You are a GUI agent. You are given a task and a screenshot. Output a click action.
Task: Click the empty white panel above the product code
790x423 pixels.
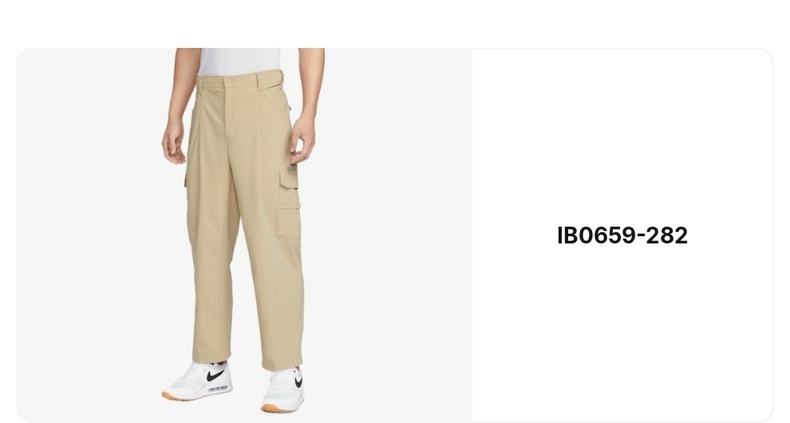pyautogui.click(x=622, y=136)
